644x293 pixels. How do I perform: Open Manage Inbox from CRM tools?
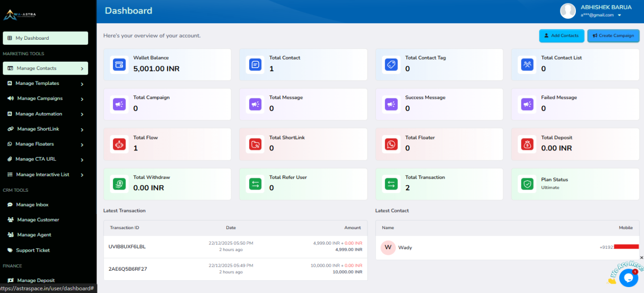32,205
